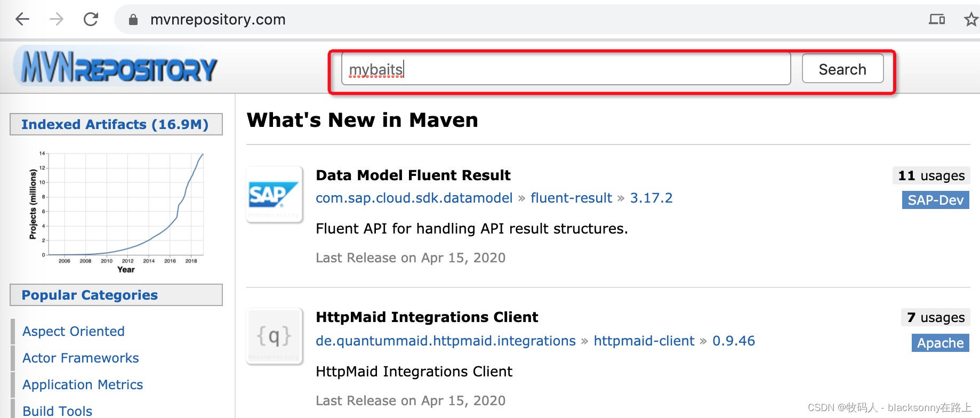Go back with the browser back arrow
Image resolution: width=980 pixels, height=418 pixels.
[22, 20]
